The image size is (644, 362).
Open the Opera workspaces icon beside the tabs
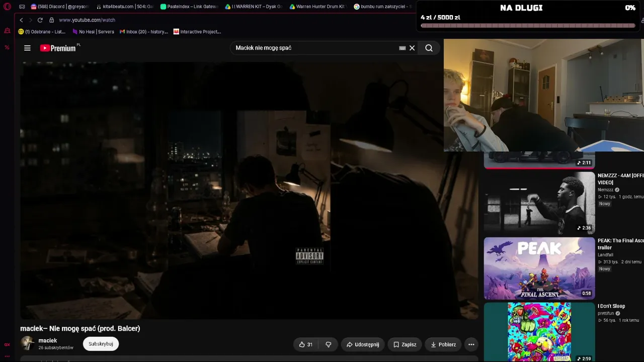click(22, 7)
